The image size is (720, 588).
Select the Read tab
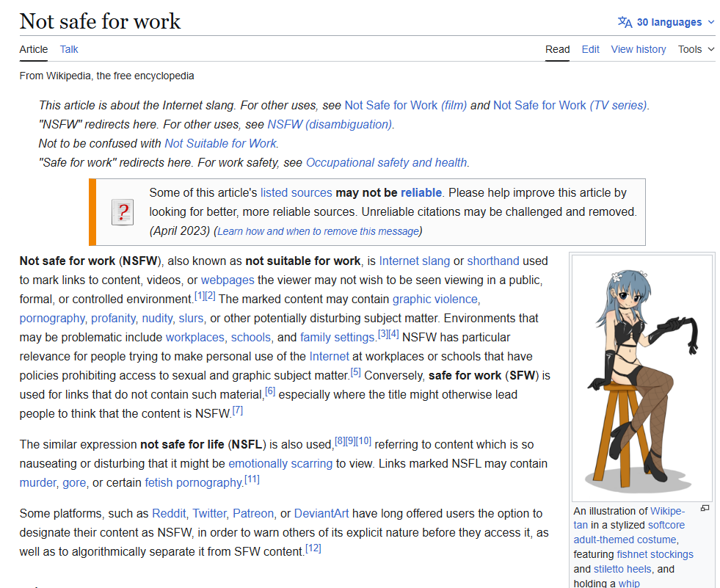pos(558,49)
